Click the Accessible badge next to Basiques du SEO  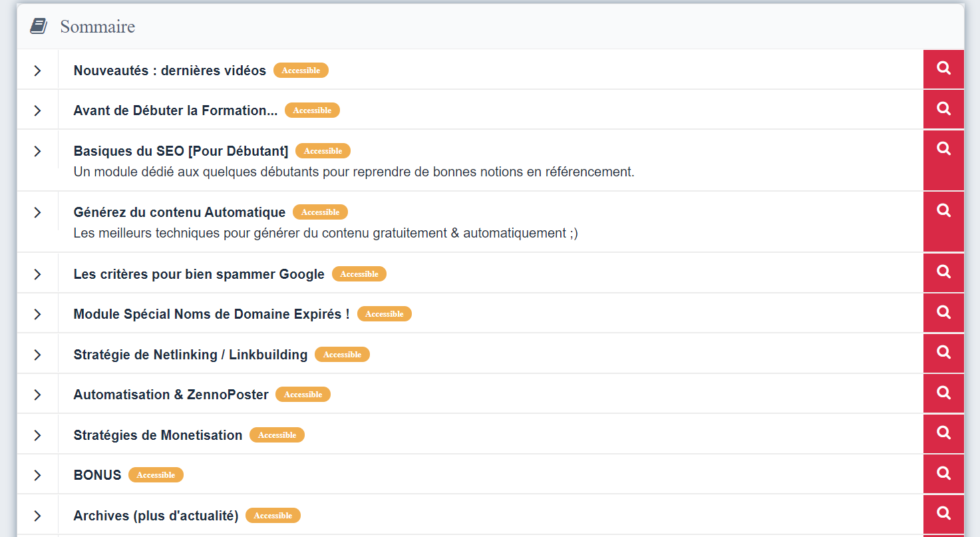323,151
